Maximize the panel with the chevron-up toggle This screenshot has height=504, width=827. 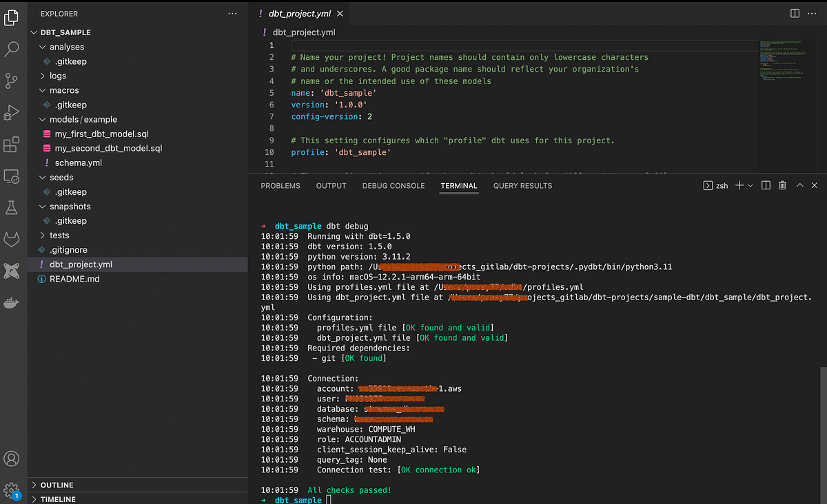click(x=799, y=185)
